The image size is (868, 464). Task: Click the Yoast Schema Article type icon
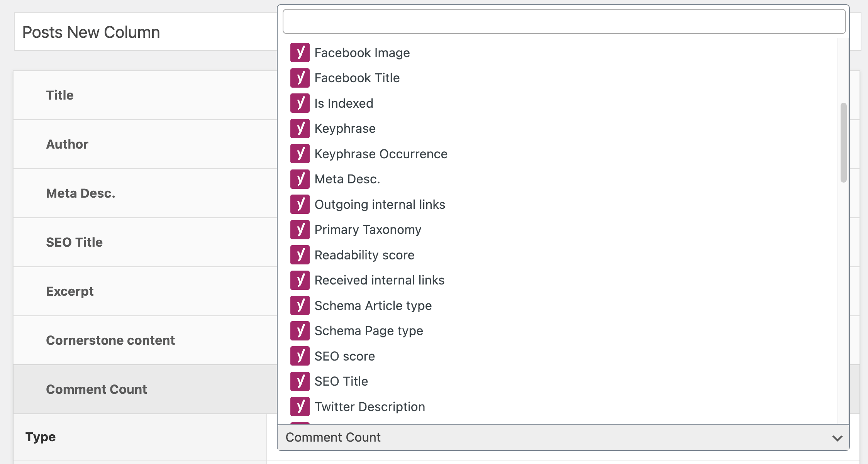click(300, 305)
